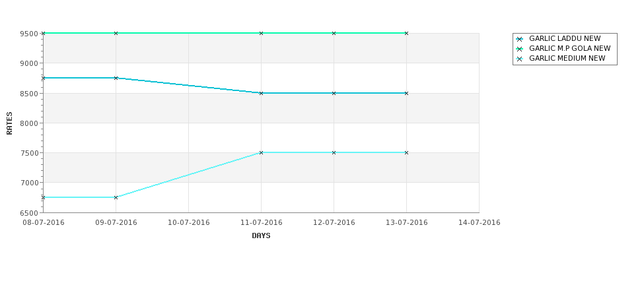Viewport: 644px width, 283px height.
Task: Select M.P Gola data point on 13-07-2016
Action: [407, 33]
